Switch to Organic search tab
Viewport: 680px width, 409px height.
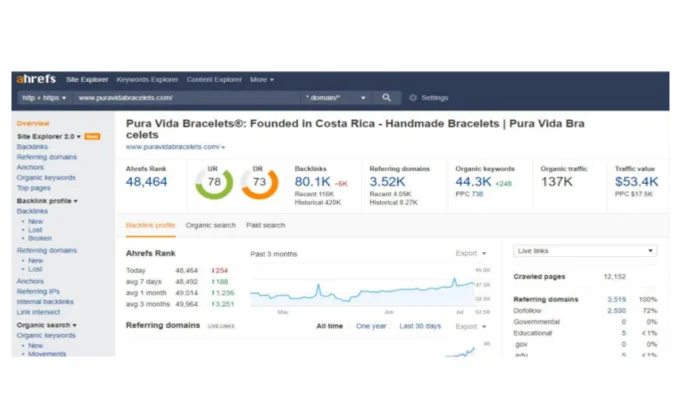[x=210, y=225]
